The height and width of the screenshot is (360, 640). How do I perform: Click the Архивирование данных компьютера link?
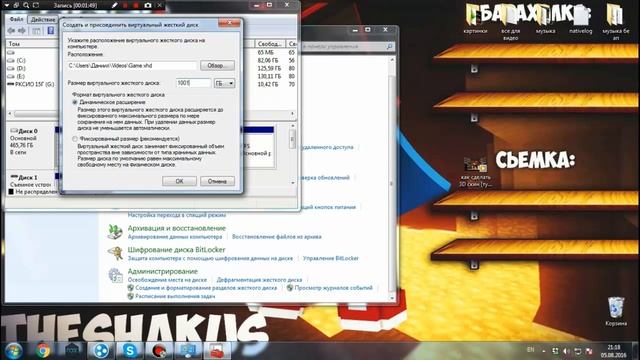(175, 237)
